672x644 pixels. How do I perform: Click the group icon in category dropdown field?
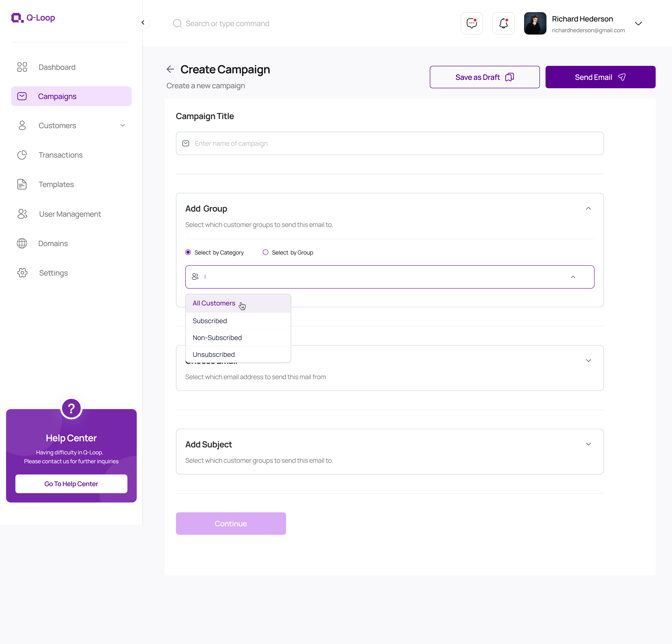pyautogui.click(x=195, y=276)
